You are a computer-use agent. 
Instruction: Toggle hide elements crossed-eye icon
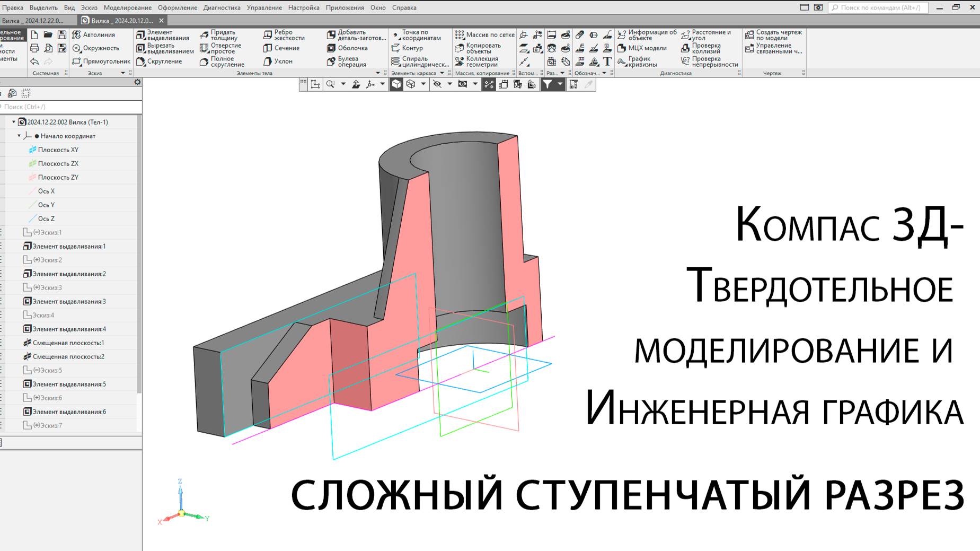pos(437,84)
